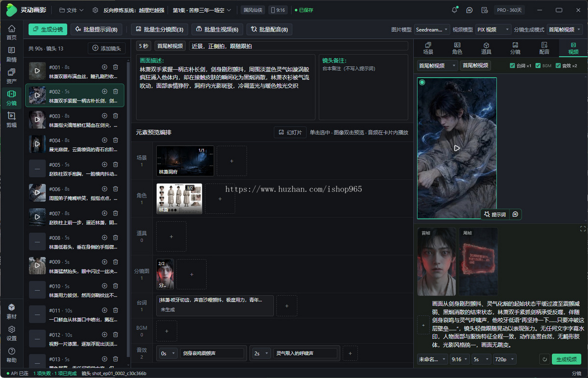This screenshot has width=588, height=378.
Task: Switch to the 角色 tab
Action: coord(457,48)
